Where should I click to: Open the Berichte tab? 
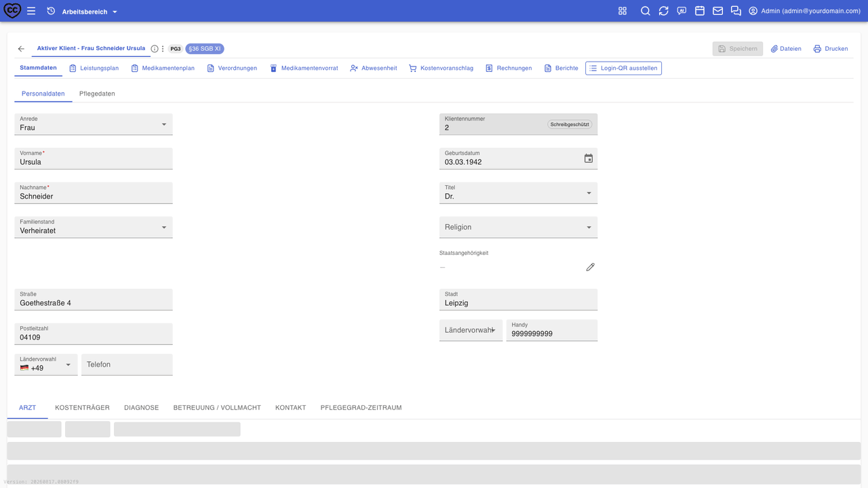(561, 68)
